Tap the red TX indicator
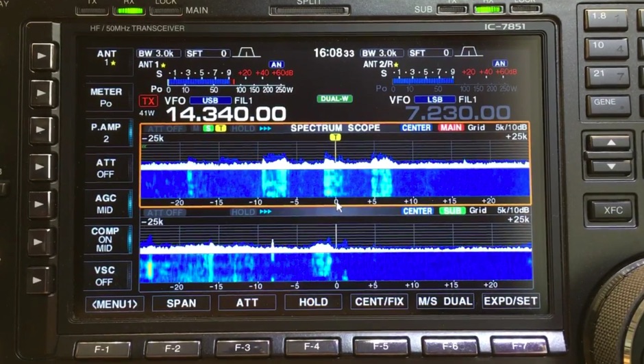 click(x=148, y=101)
